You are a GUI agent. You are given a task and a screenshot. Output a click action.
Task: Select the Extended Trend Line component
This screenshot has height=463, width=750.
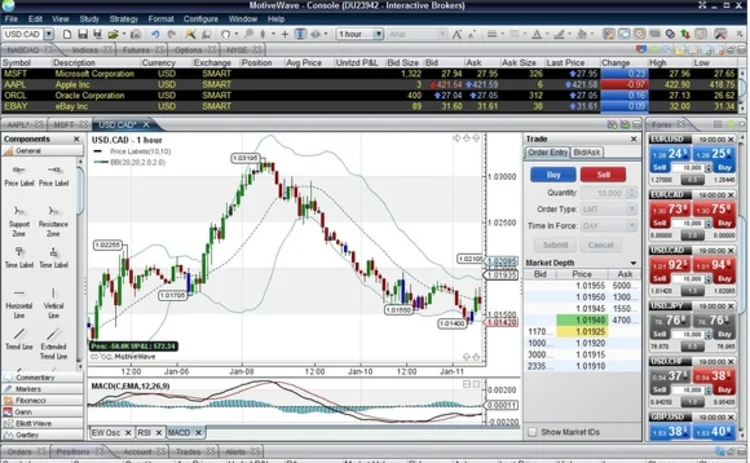pos(53,343)
